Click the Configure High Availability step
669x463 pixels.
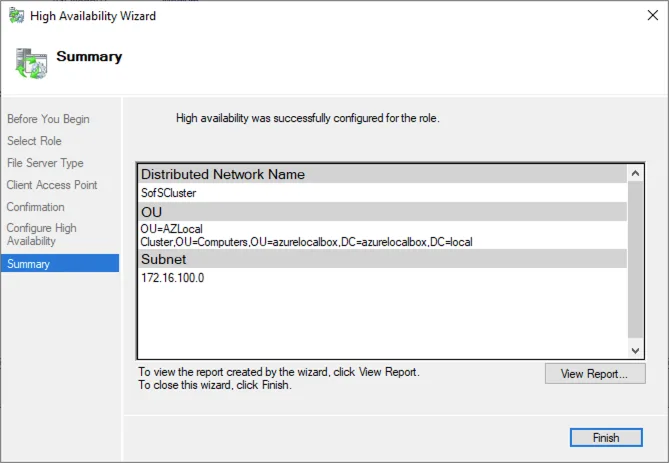42,234
